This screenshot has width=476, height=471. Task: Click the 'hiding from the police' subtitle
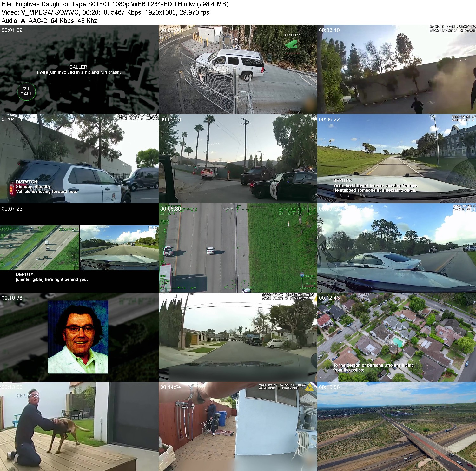373,367
